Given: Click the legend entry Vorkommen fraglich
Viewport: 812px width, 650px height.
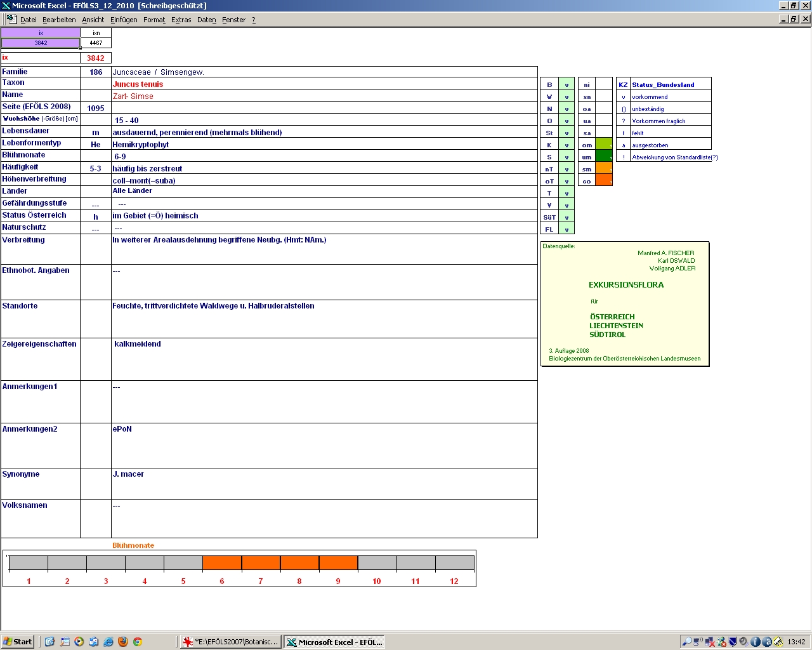Looking at the screenshot, I should pos(658,121).
